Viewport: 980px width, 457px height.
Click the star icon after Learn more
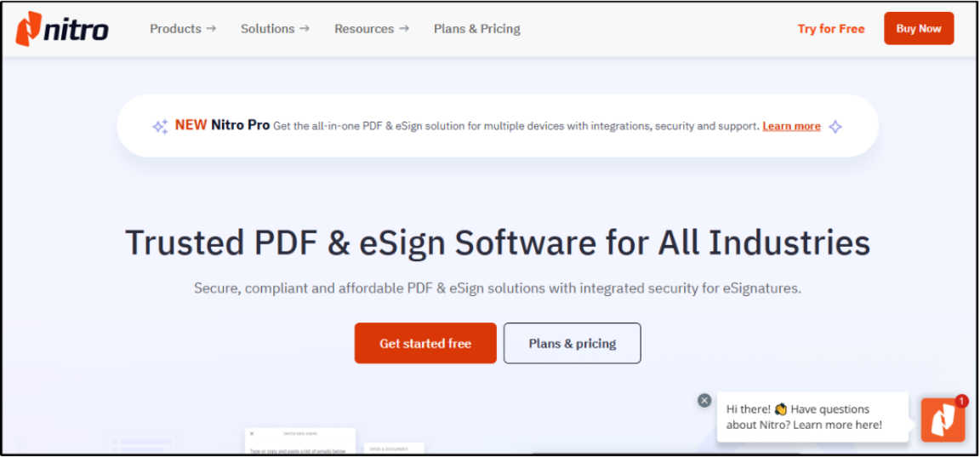pyautogui.click(x=835, y=127)
